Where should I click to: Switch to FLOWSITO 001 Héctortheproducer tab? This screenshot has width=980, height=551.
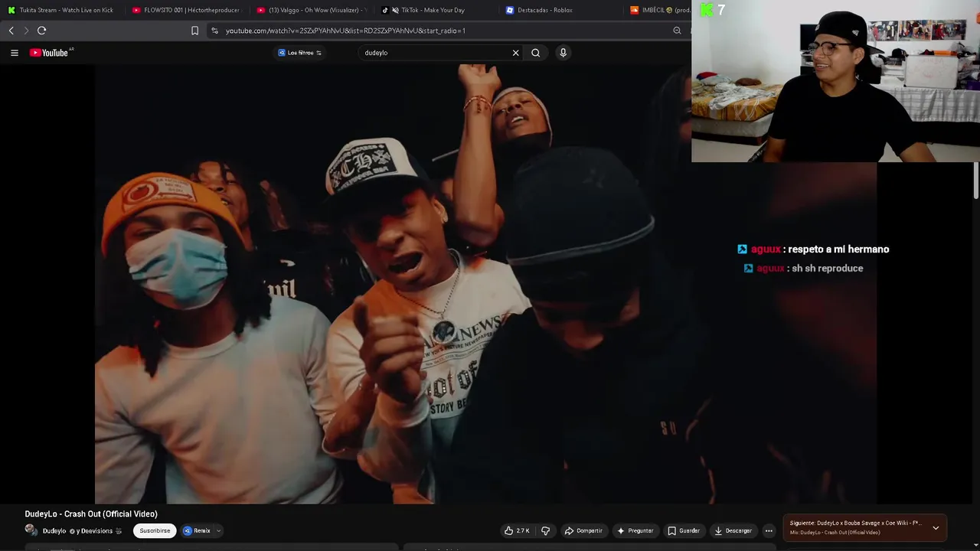186,10
